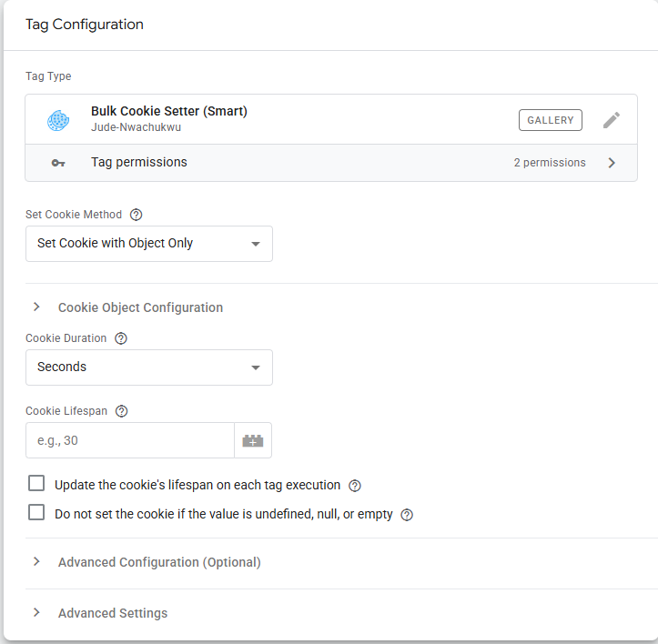Click the GALLERY badge button

551,120
